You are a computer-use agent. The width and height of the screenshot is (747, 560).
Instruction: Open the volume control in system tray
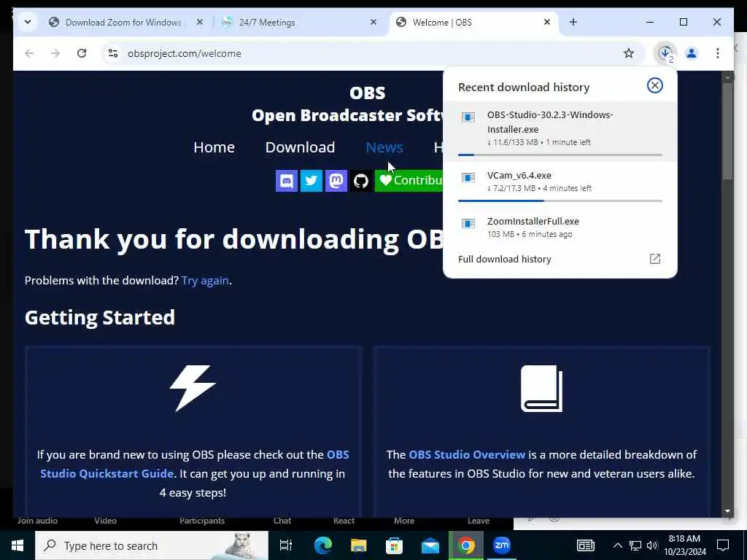[652, 545]
